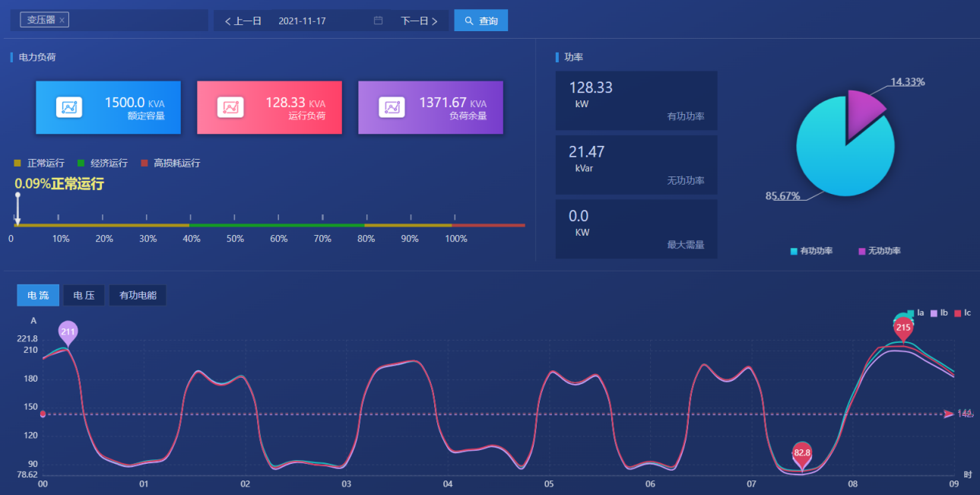The height and width of the screenshot is (495, 980).
Task: Run the 查询 search
Action: (480, 21)
